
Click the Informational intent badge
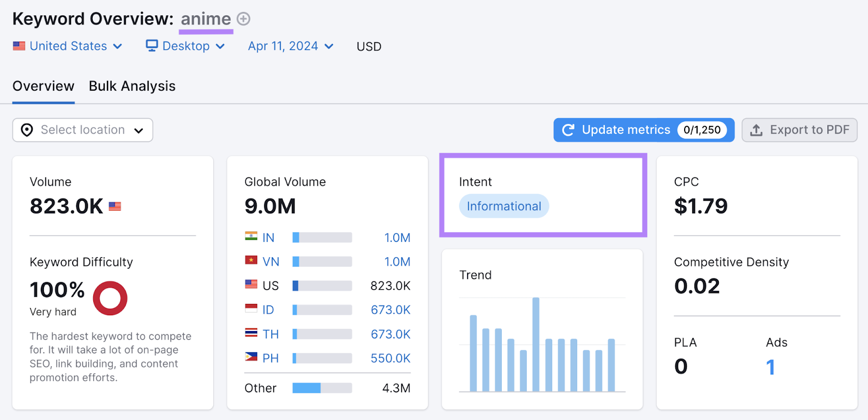click(x=504, y=206)
